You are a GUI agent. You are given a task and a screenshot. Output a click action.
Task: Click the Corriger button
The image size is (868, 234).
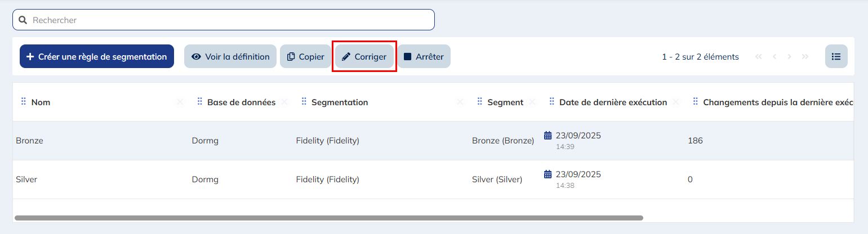pos(364,57)
